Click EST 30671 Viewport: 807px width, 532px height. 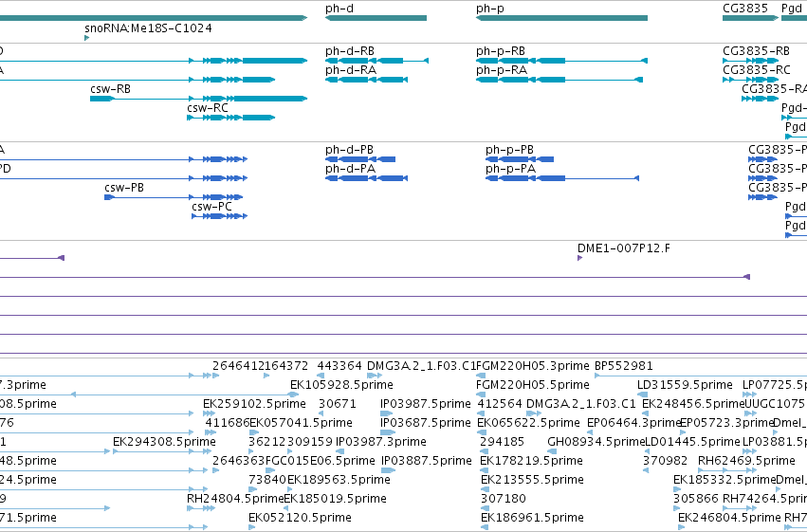coord(321,413)
